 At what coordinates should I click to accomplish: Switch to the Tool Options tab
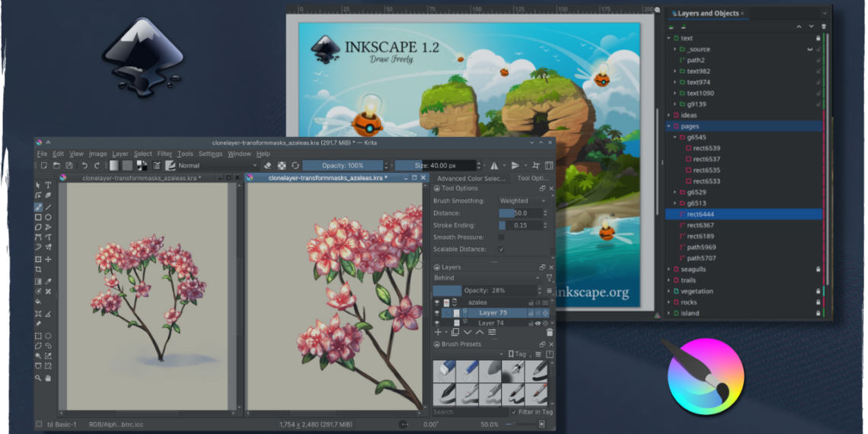click(532, 178)
